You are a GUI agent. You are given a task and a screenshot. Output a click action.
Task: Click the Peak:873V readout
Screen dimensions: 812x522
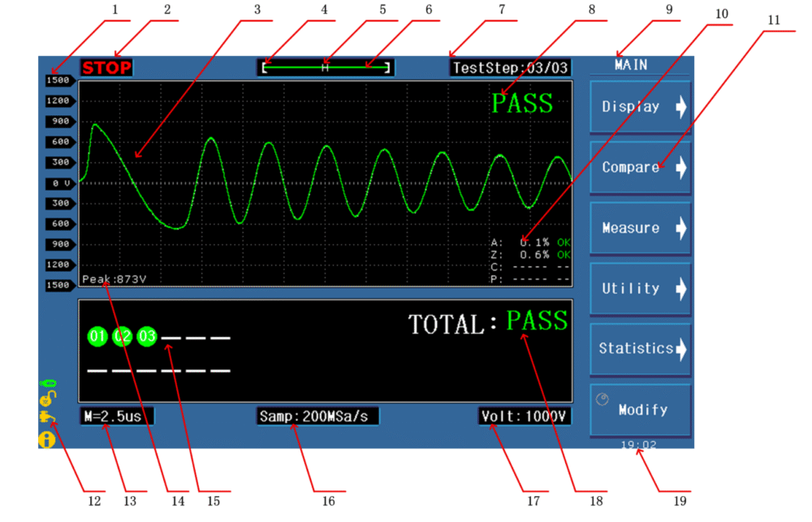[114, 279]
